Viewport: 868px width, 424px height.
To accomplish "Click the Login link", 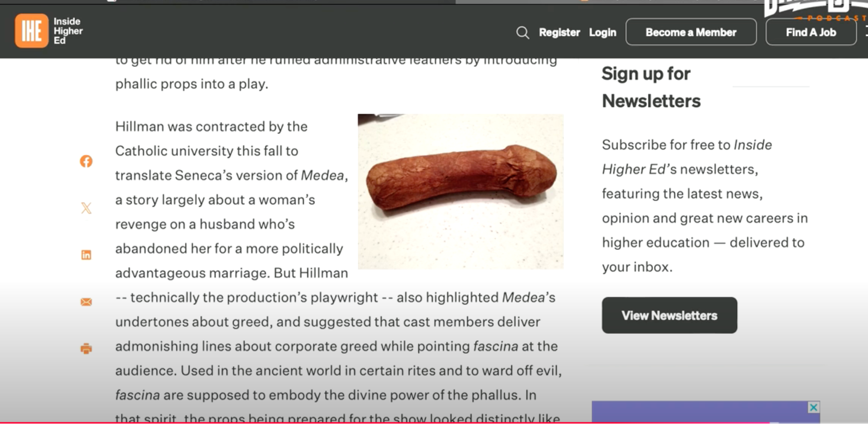I will (x=603, y=32).
